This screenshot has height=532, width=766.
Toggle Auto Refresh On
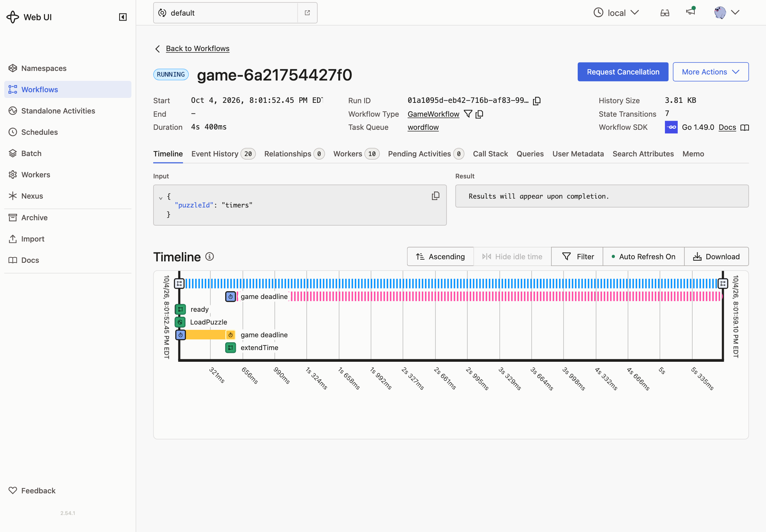[x=643, y=256]
